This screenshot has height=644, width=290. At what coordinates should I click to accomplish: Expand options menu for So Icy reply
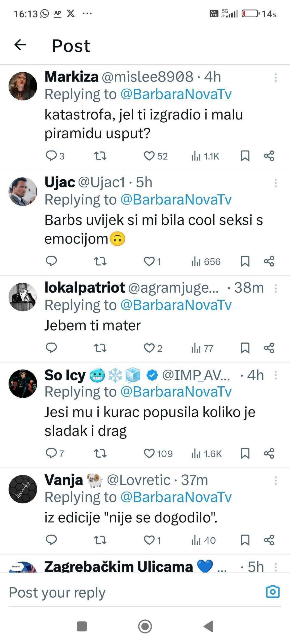click(x=276, y=375)
